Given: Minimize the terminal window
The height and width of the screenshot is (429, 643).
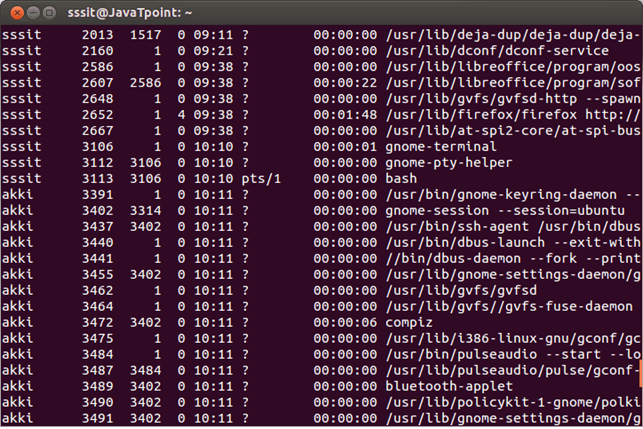Looking at the screenshot, I should pos(33,13).
